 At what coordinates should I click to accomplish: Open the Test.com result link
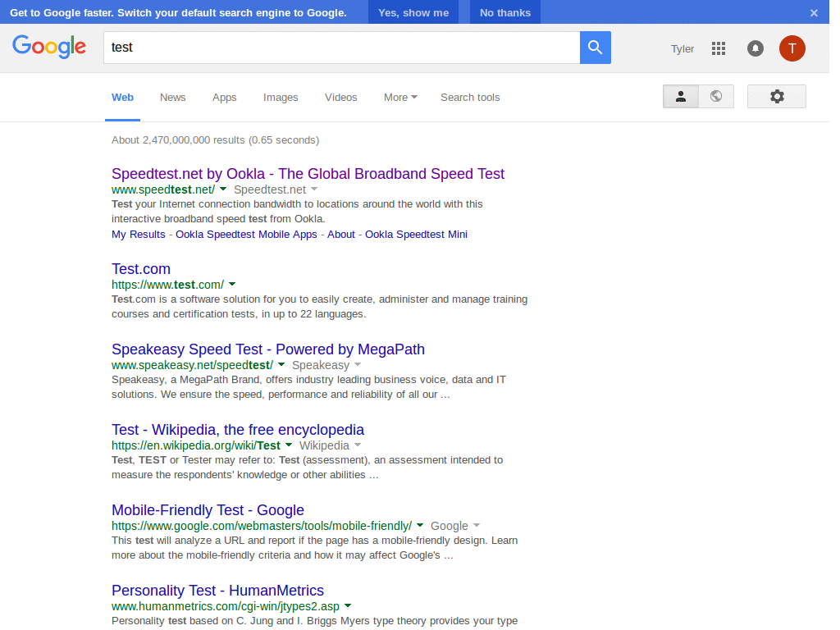click(x=141, y=269)
